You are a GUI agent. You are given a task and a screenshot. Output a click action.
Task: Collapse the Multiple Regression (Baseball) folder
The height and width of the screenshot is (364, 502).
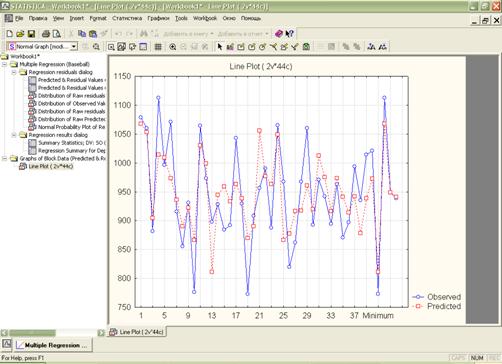point(5,64)
